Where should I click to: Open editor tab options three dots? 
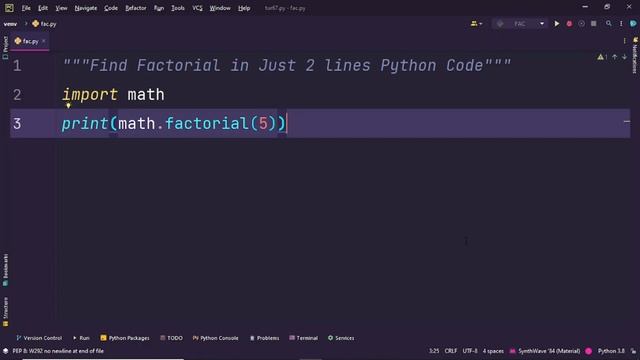[x=624, y=41]
